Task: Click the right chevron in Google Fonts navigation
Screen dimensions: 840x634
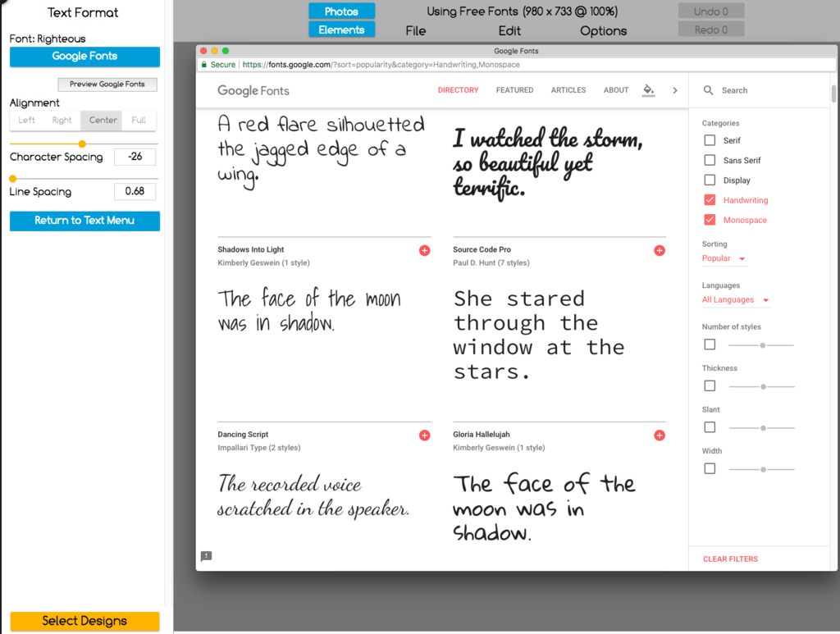Action: click(x=675, y=90)
